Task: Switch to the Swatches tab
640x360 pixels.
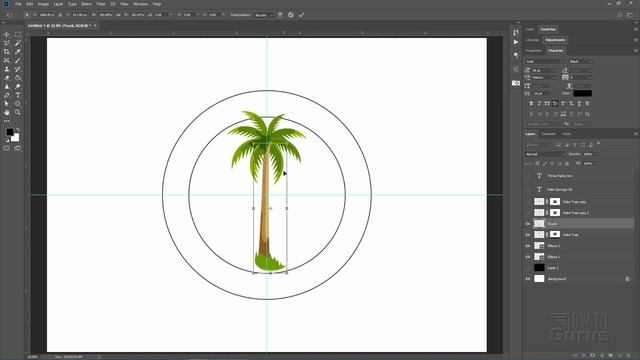Action: coord(548,29)
